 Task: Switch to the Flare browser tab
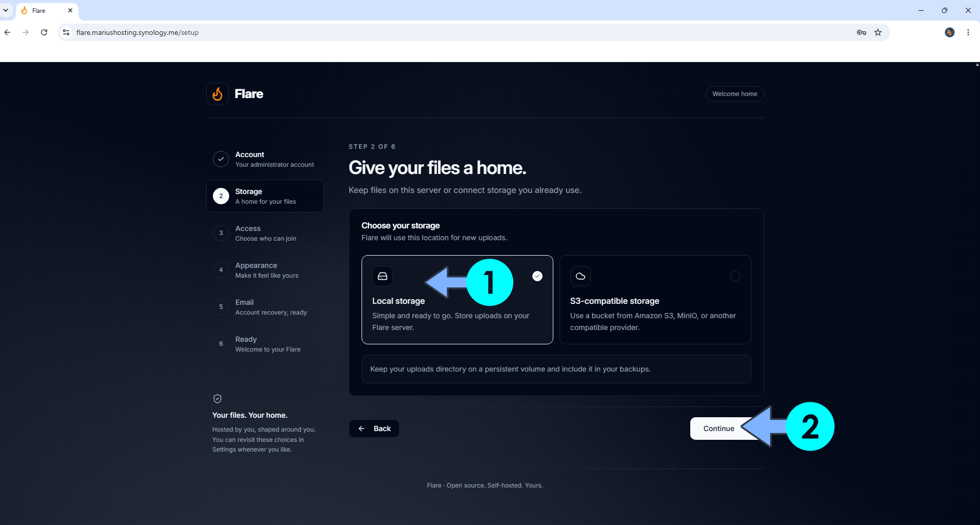point(47,11)
